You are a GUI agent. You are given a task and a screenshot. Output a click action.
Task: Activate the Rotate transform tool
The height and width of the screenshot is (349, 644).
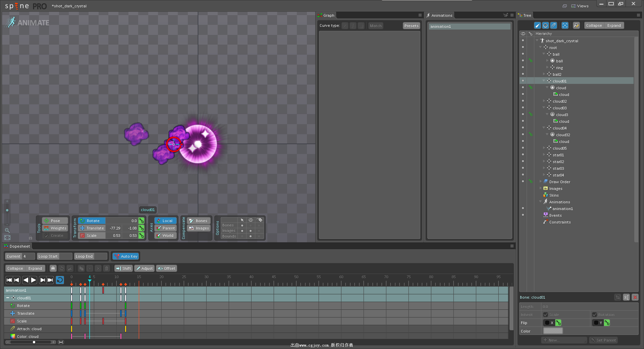[92, 221]
